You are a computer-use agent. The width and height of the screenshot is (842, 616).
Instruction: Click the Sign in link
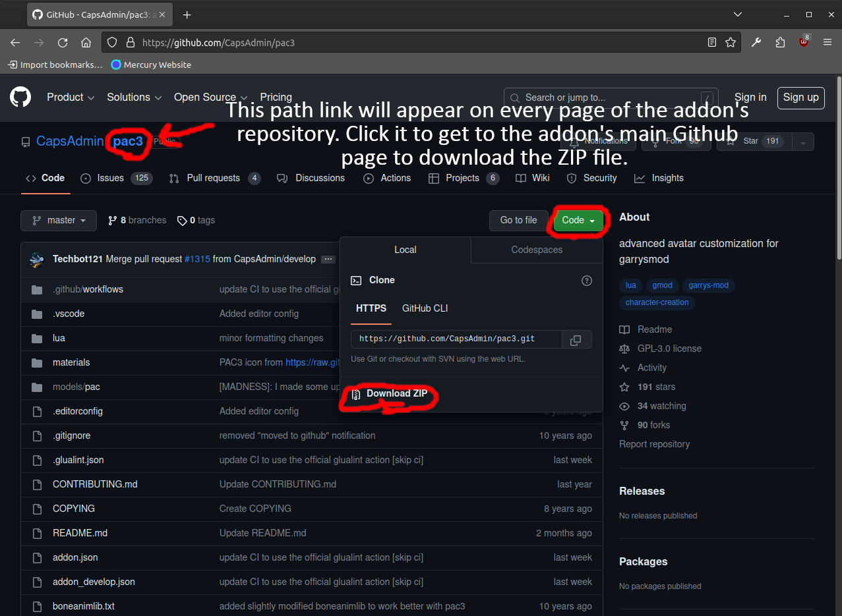tap(750, 97)
